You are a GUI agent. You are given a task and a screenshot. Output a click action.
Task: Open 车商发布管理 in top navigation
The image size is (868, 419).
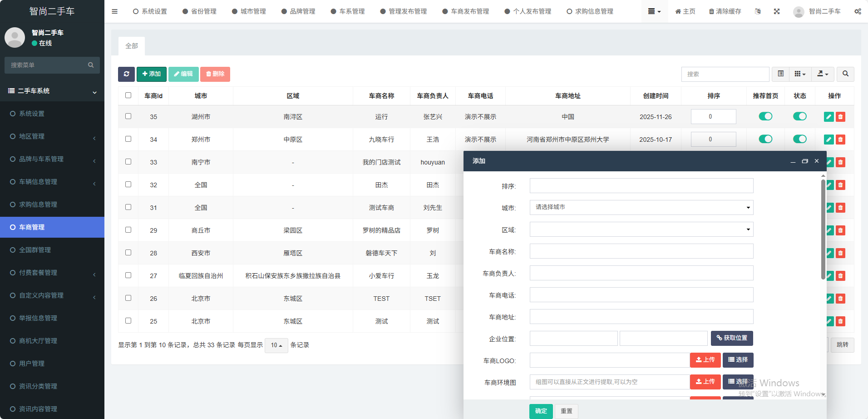tap(466, 11)
